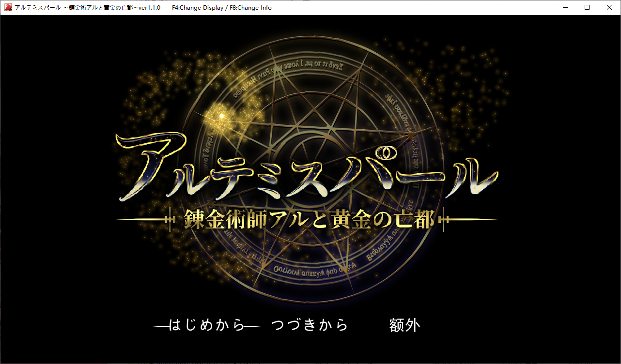Open the 额外 extras menu
This screenshot has width=621, height=364.
pos(404,325)
